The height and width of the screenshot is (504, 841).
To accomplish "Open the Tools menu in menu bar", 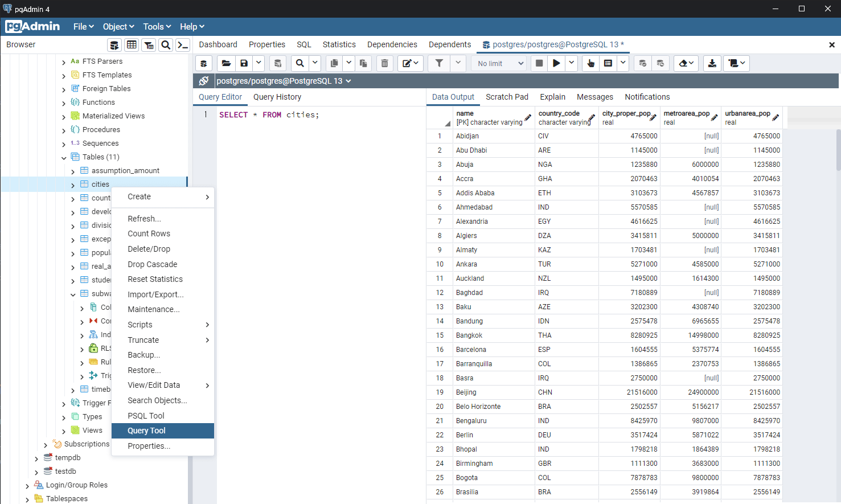I will (157, 27).
